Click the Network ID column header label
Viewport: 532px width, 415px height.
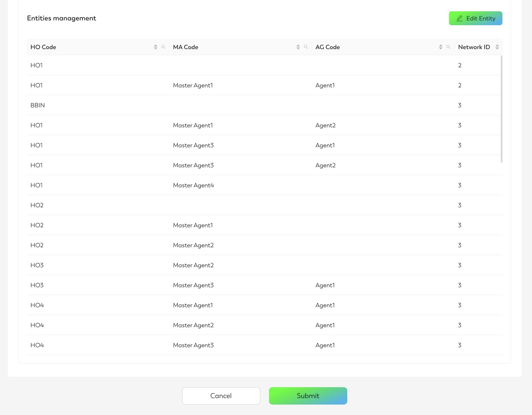(x=474, y=47)
